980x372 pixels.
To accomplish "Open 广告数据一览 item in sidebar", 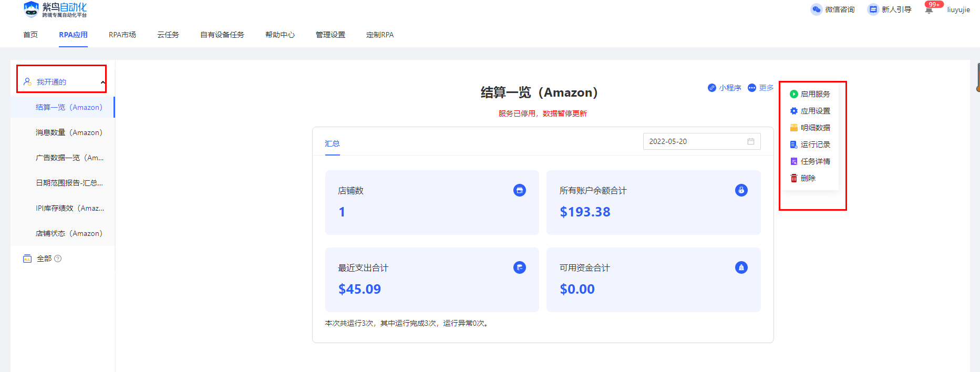I will (x=63, y=158).
